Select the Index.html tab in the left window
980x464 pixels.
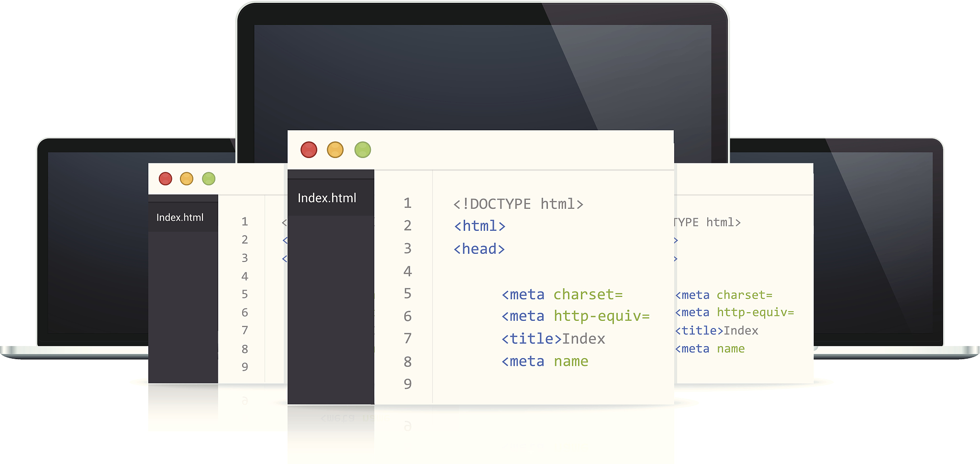click(180, 217)
